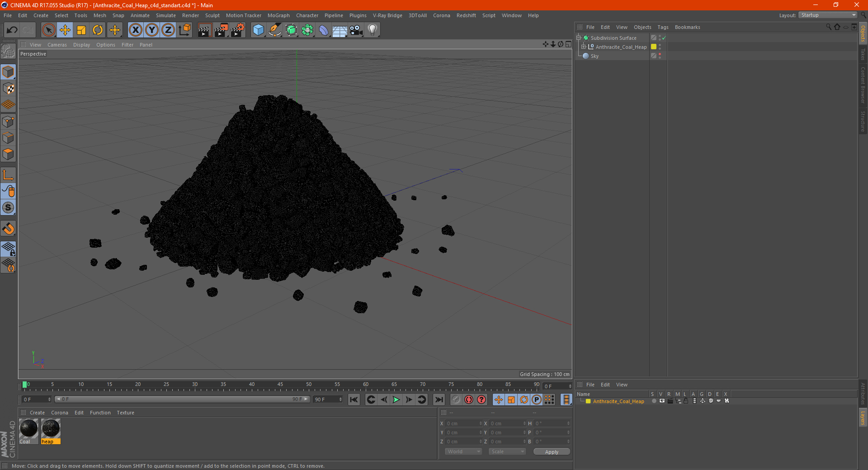Click the Undo arrow icon
Screen dimensions: 868x470
[12, 30]
